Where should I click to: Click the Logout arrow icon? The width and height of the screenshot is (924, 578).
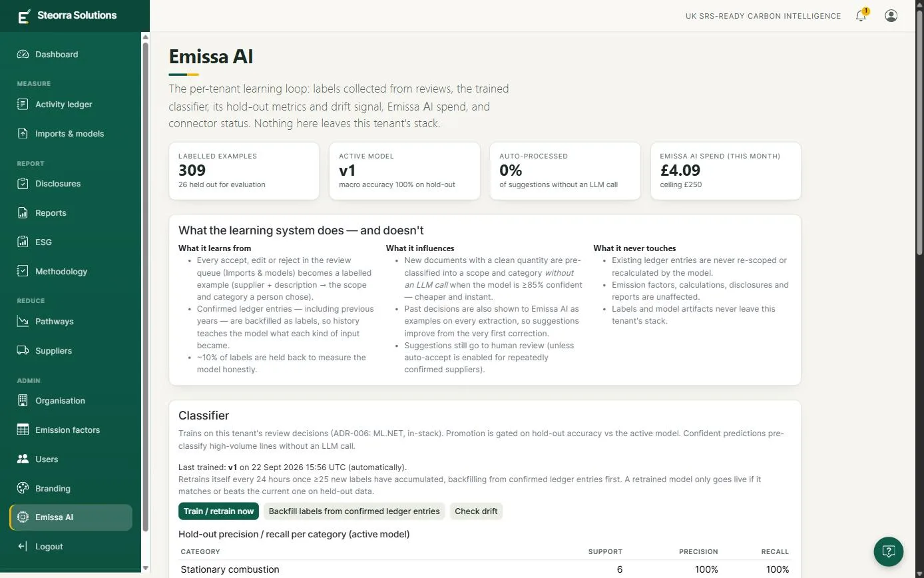point(23,547)
